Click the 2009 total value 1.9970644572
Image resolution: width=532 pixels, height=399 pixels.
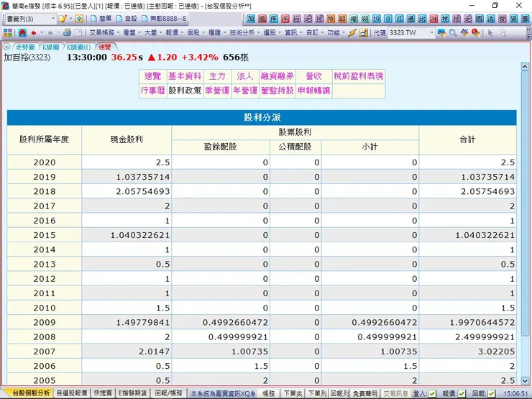(482, 322)
